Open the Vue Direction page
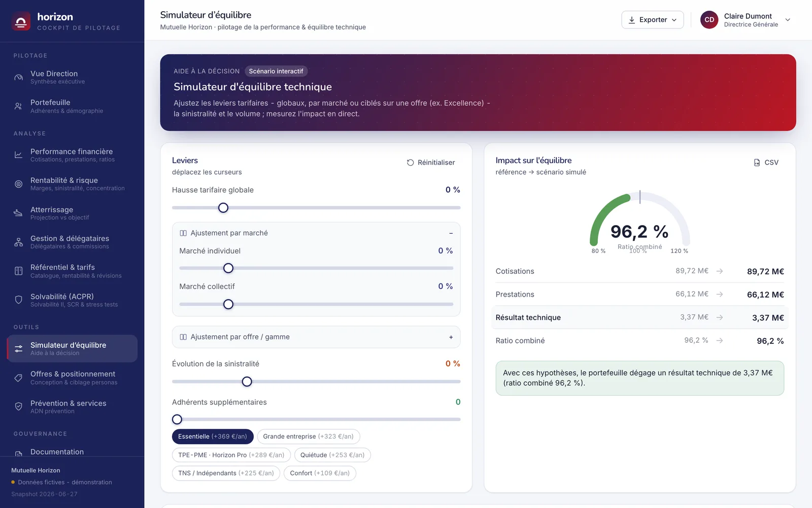This screenshot has height=508, width=812. point(72,77)
